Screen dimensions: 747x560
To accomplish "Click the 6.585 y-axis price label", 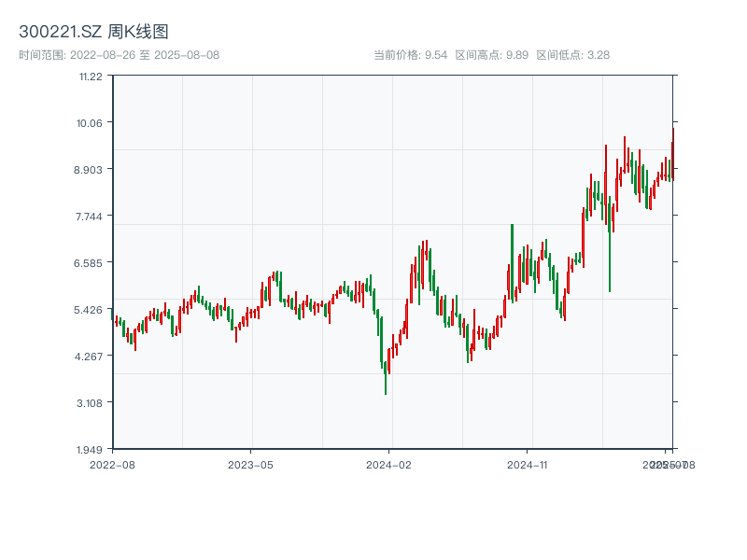I will [x=89, y=263].
